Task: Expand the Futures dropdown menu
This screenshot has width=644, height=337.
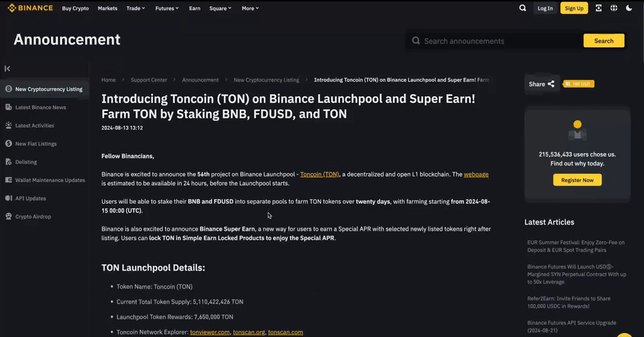Action: point(167,8)
